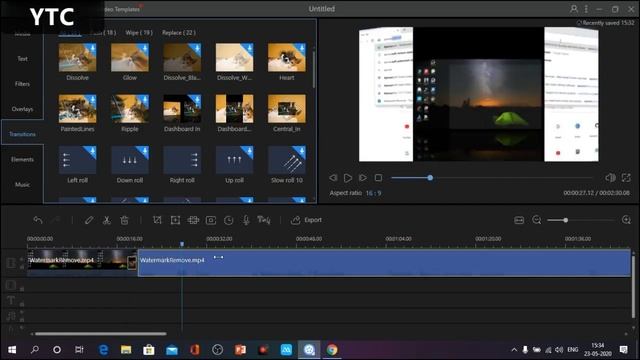
Task: Zoom in the timeline with the plus magnifier
Action: pos(626,220)
